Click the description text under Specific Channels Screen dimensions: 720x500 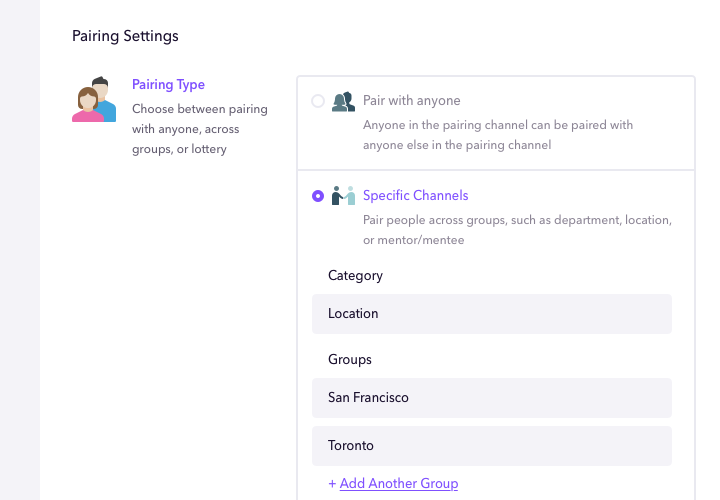coord(518,230)
